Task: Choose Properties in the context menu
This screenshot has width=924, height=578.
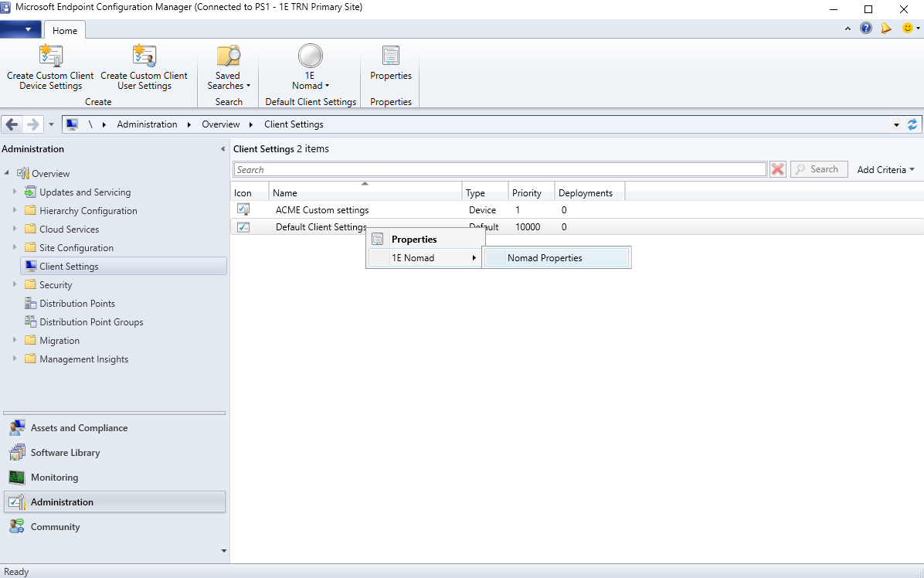Action: [x=426, y=240]
